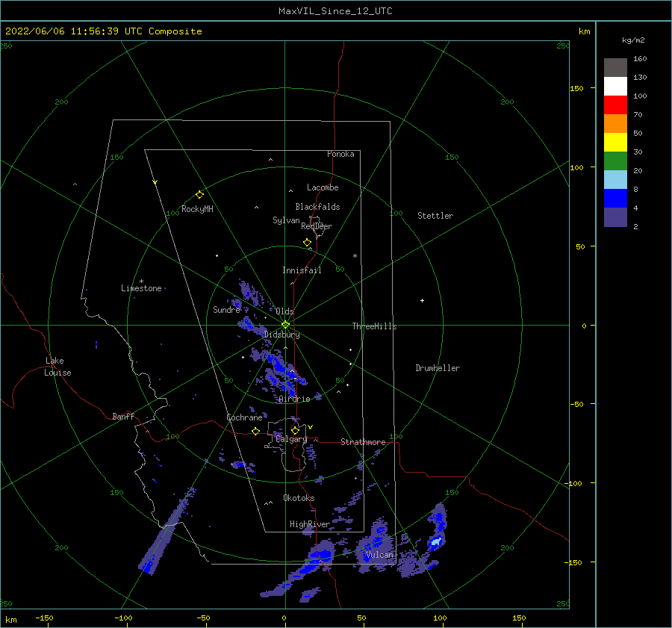Screen dimensions: 672x628
Task: Click the yellow marker south of Cochrane
Action: (255, 432)
